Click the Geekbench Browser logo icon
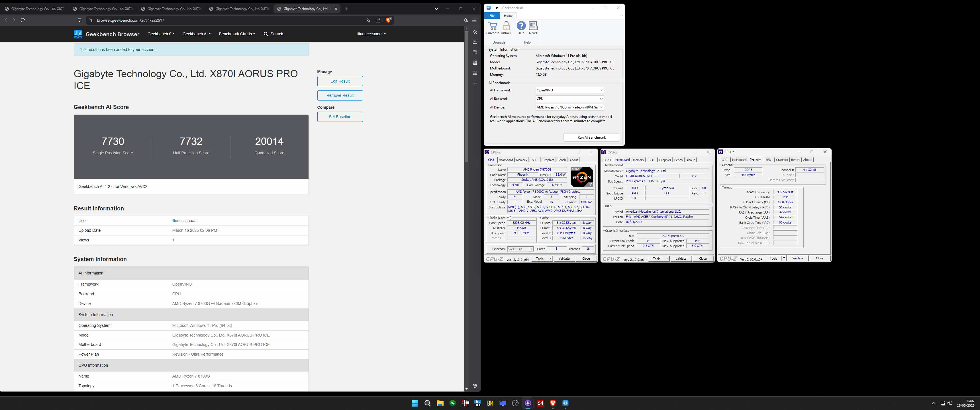Image resolution: width=980 pixels, height=410 pixels. click(78, 34)
